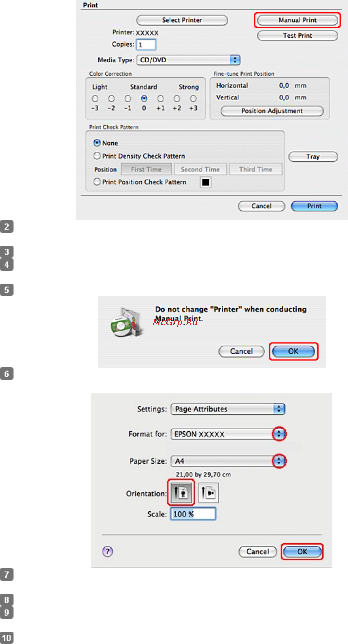The height and width of the screenshot is (644, 348).
Task: Click the step 6 number badge
Action: click(x=7, y=374)
